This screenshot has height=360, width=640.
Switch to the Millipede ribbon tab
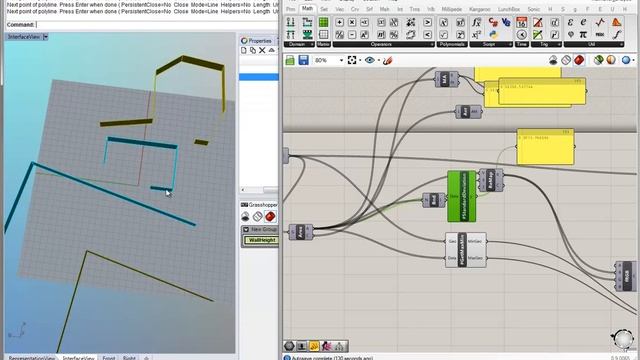pyautogui.click(x=451, y=9)
